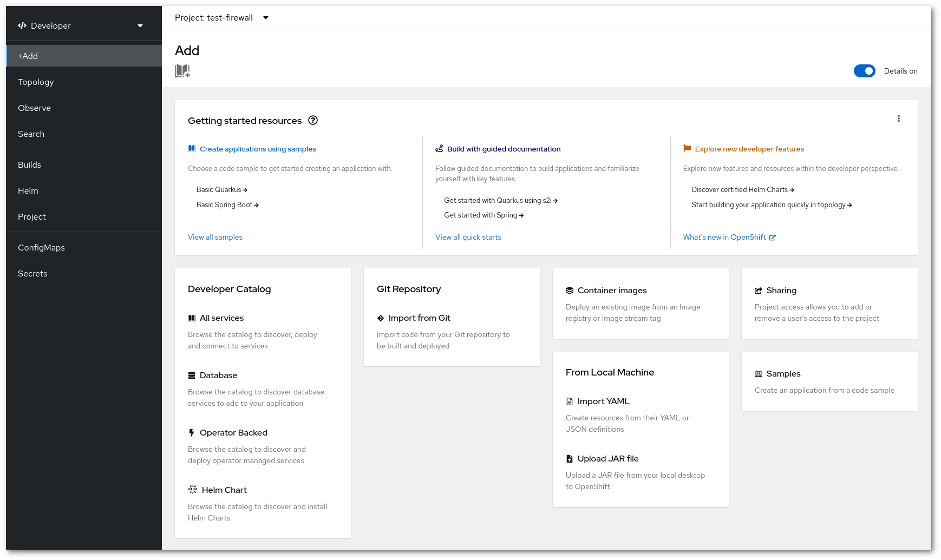This screenshot has width=941, height=560.
Task: Open the Container images card
Action: (641, 304)
